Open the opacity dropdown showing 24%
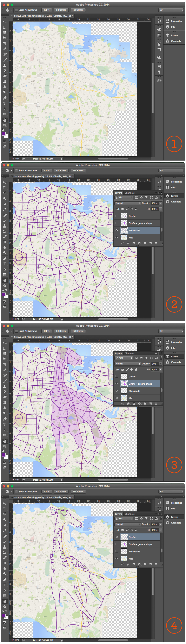Image resolution: width=186 pixels, height=644 pixels. [160, 364]
